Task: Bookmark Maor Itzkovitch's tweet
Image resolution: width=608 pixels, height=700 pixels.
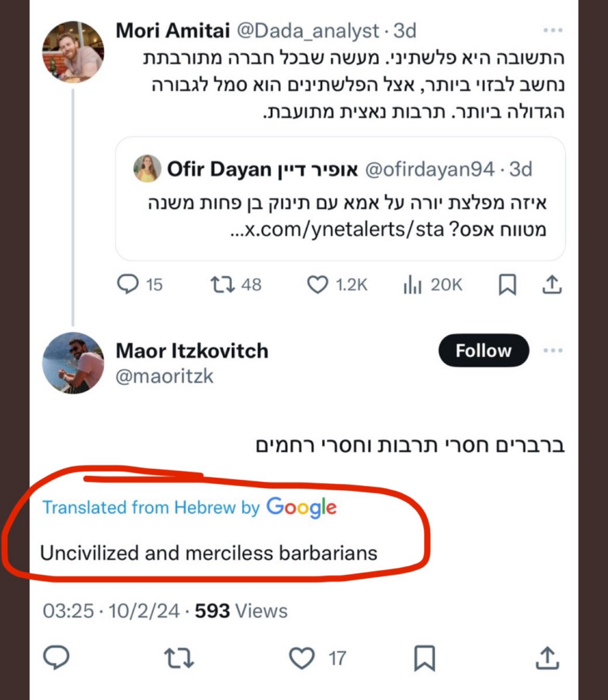Action: (x=425, y=658)
